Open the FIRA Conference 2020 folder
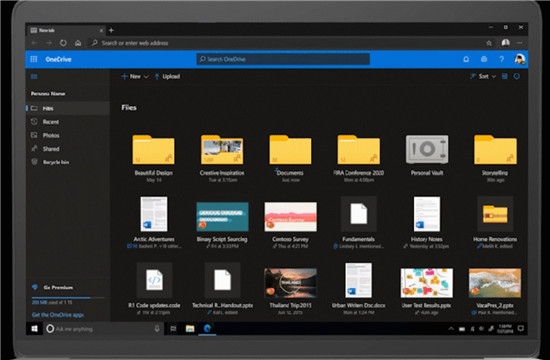The width and height of the screenshot is (550, 360). [x=358, y=149]
